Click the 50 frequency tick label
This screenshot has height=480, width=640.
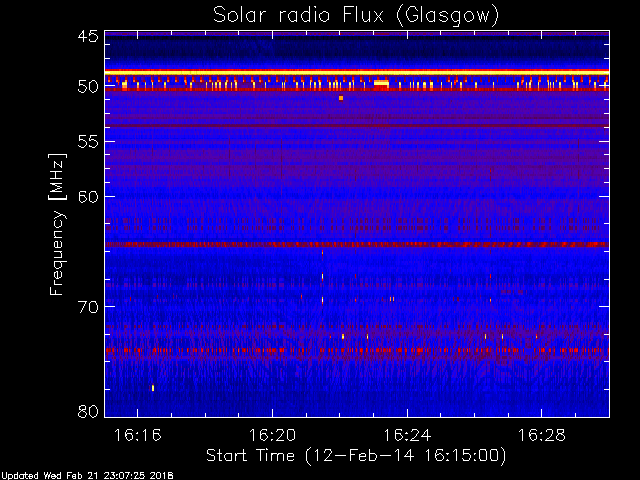(88, 86)
